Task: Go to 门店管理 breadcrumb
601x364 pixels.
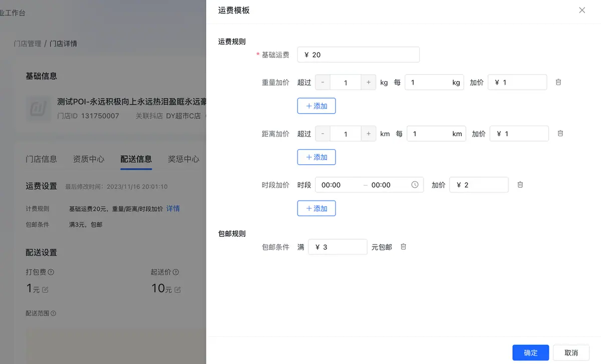Action: [x=28, y=44]
